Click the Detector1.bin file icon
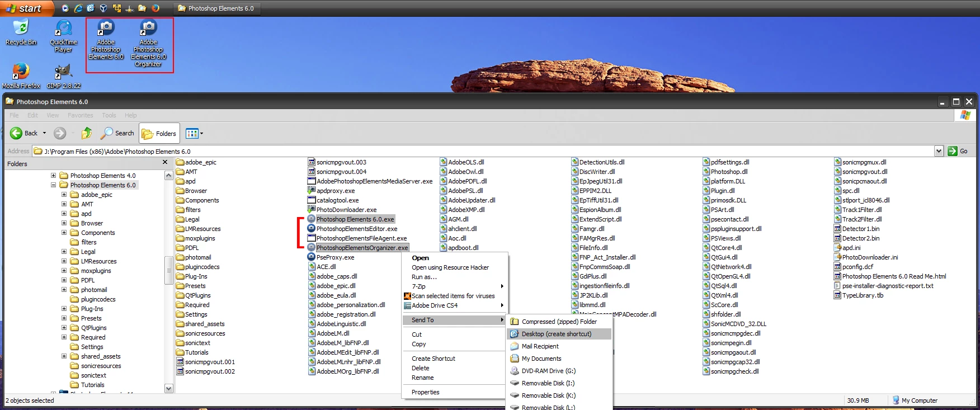This screenshot has width=980, height=410. click(x=837, y=228)
